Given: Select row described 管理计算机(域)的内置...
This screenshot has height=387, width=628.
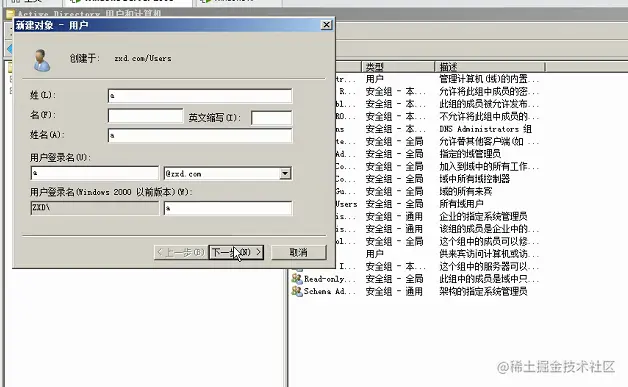Looking at the screenshot, I should pyautogui.click(x=489, y=79).
